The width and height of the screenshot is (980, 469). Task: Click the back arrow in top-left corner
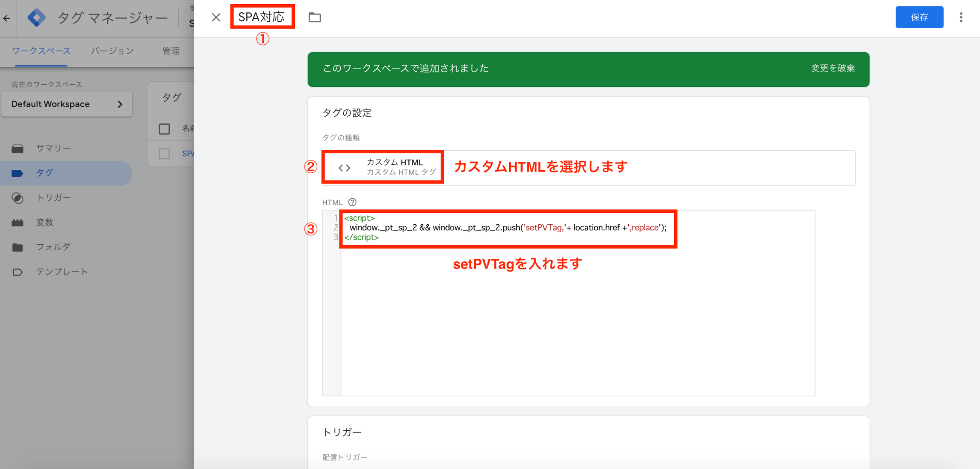pos(6,18)
